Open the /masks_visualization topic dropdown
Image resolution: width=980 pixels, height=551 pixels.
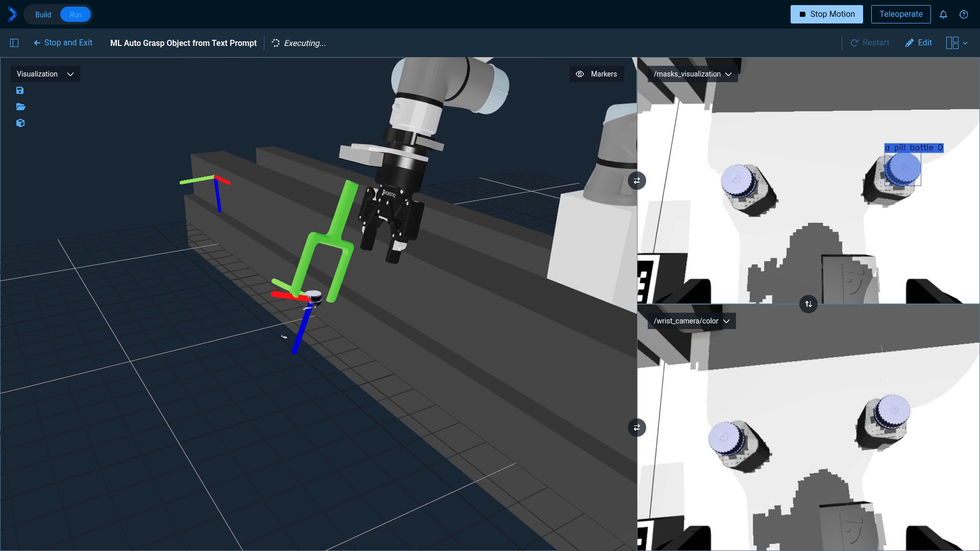coord(693,74)
